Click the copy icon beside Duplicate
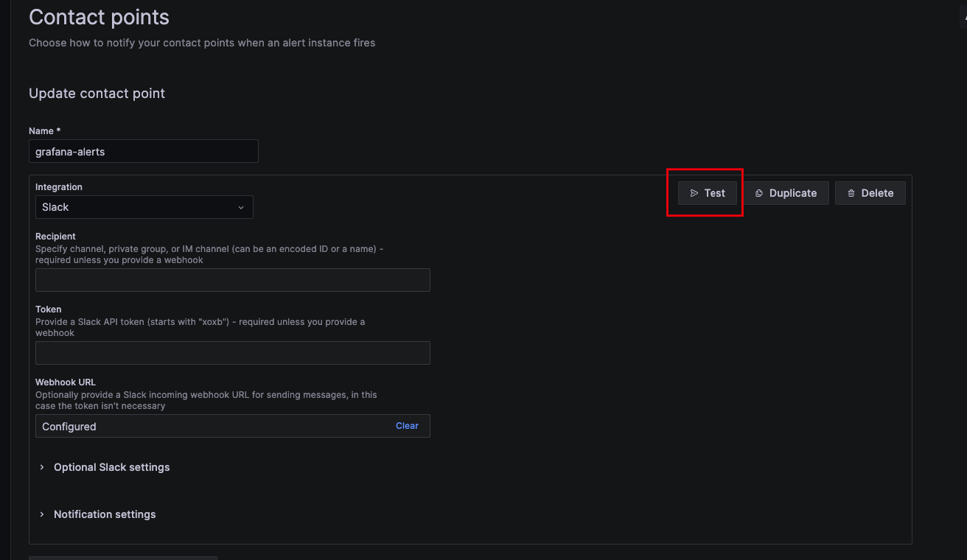The width and height of the screenshot is (967, 560). click(758, 193)
